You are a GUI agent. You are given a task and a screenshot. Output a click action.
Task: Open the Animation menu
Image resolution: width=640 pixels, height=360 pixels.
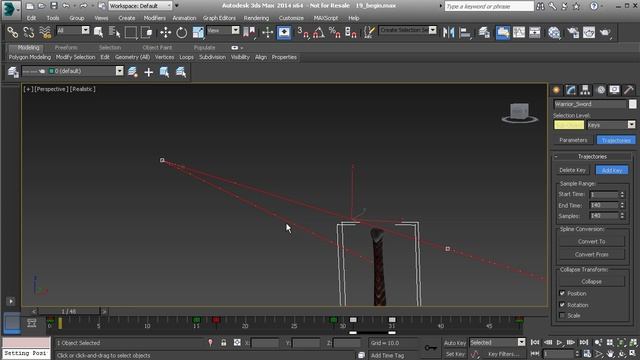coord(184,18)
